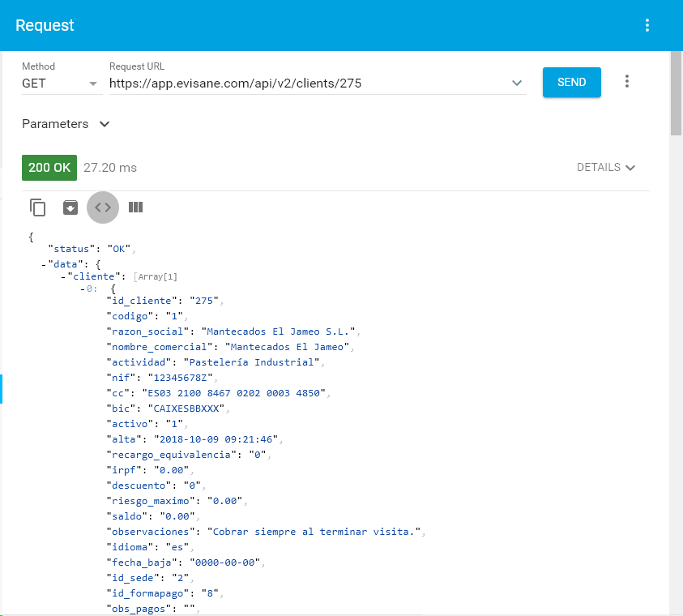The height and width of the screenshot is (616, 683).
Task: Click the vertical scrollbar thumb
Action: coord(676,93)
